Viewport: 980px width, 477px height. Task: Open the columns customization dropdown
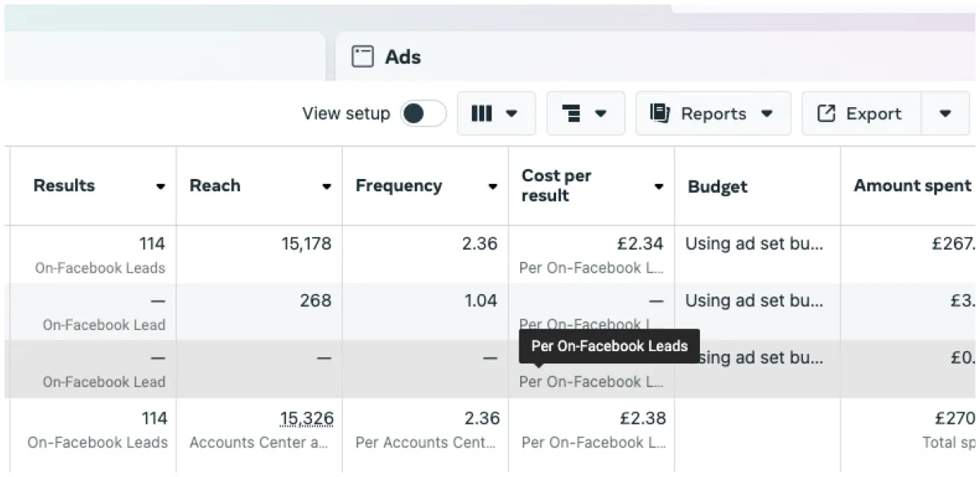[497, 114]
